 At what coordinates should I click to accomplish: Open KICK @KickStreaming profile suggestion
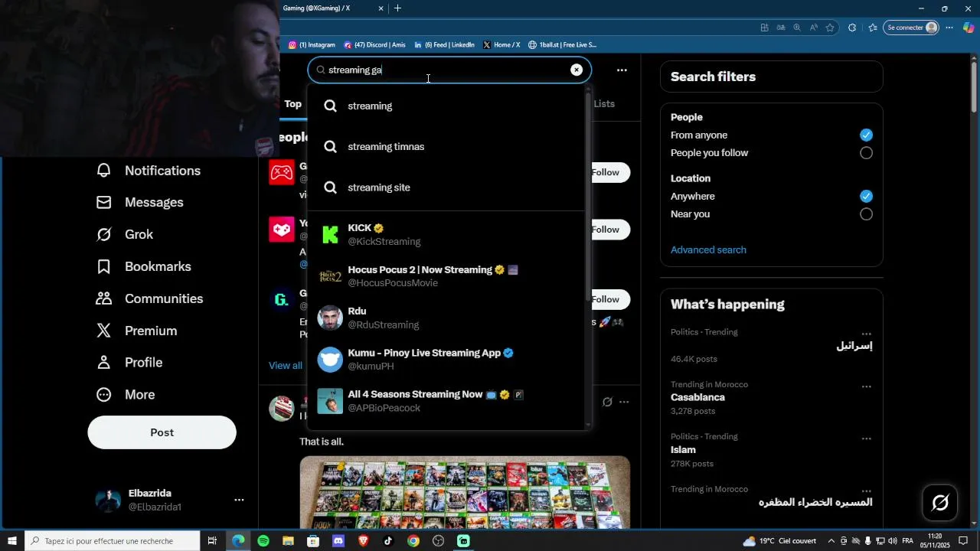pos(446,234)
